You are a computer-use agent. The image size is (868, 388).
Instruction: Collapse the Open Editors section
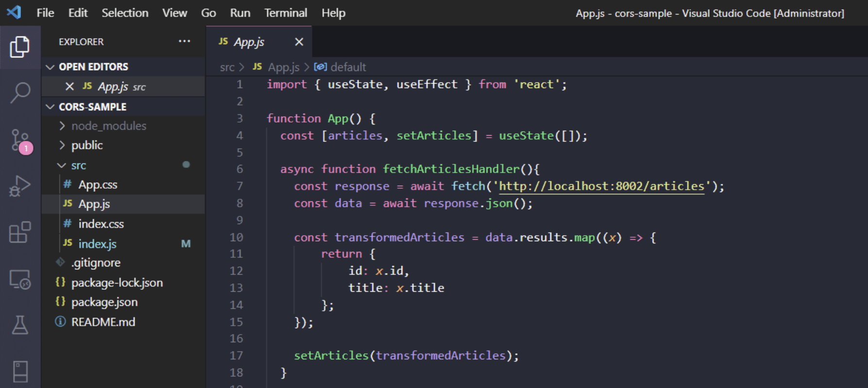(x=50, y=67)
